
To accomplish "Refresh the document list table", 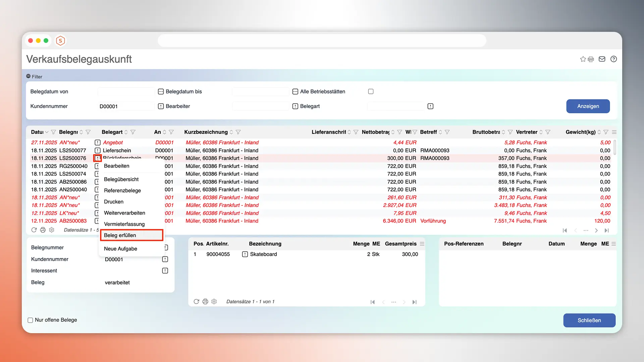I will [34, 230].
